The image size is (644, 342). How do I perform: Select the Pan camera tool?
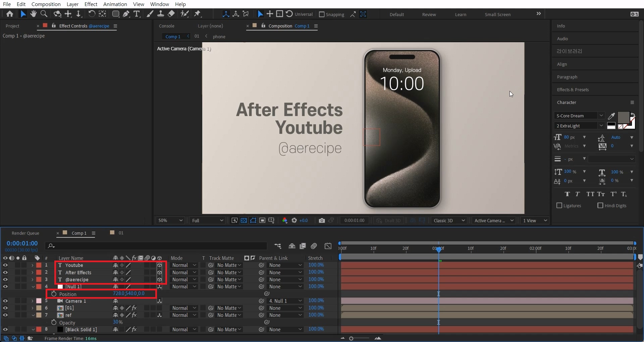click(68, 14)
